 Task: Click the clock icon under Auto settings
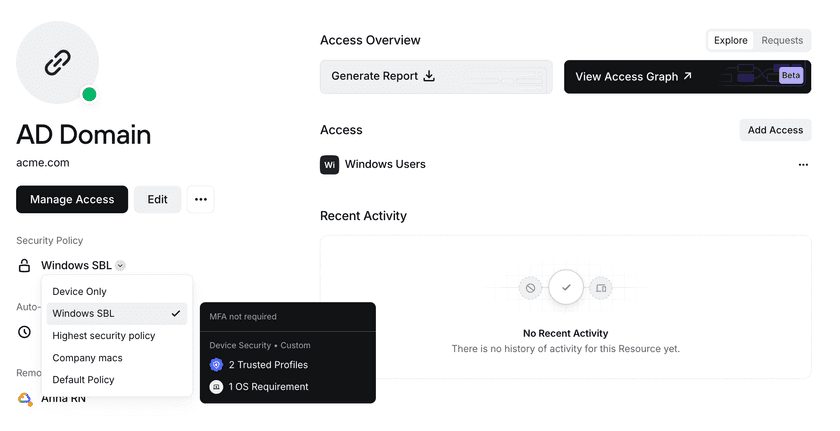(x=25, y=332)
